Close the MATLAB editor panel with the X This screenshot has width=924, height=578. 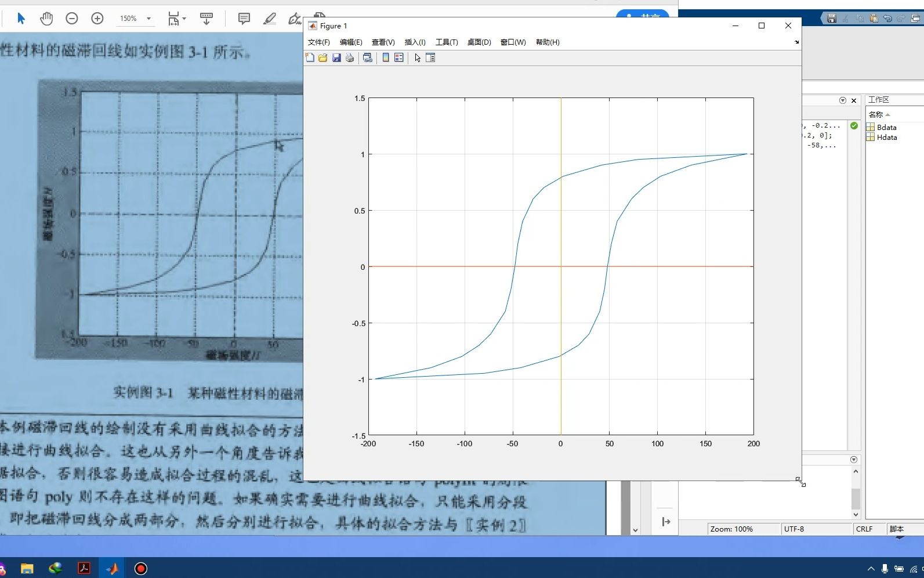click(x=854, y=100)
